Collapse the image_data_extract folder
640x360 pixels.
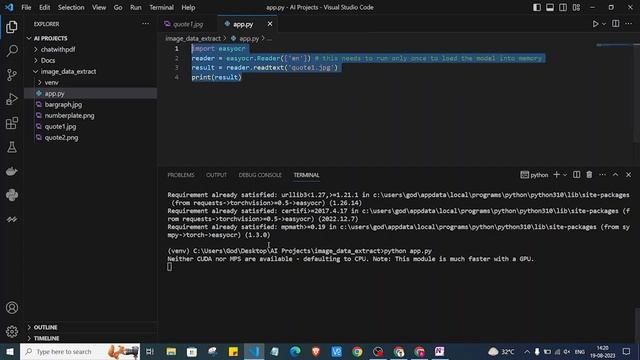click(x=91, y=71)
